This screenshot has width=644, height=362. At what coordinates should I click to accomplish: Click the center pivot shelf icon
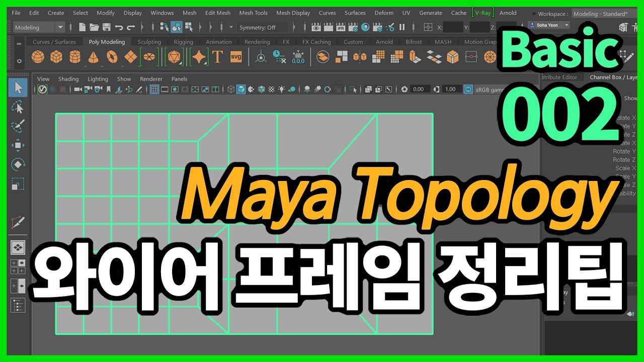pyautogui.click(x=261, y=57)
